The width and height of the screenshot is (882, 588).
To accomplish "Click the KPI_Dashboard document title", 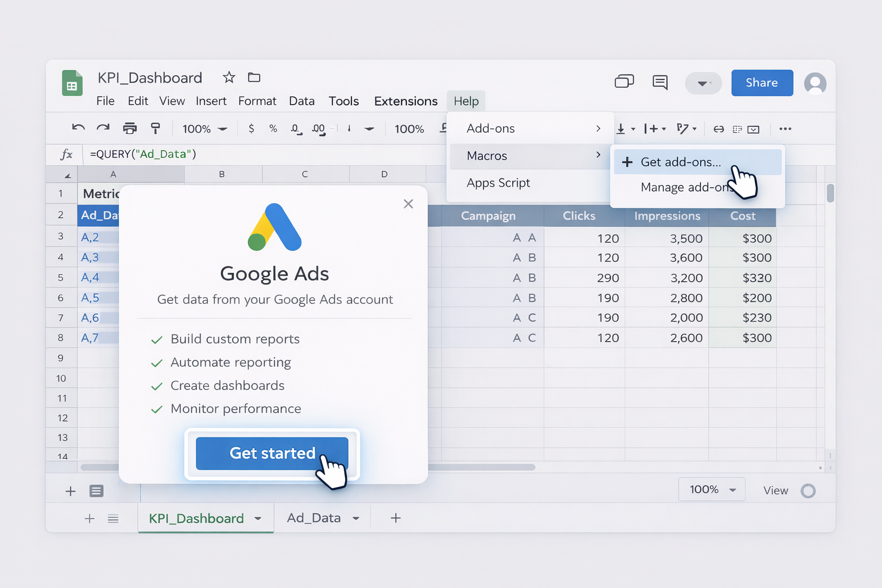I will (x=150, y=78).
